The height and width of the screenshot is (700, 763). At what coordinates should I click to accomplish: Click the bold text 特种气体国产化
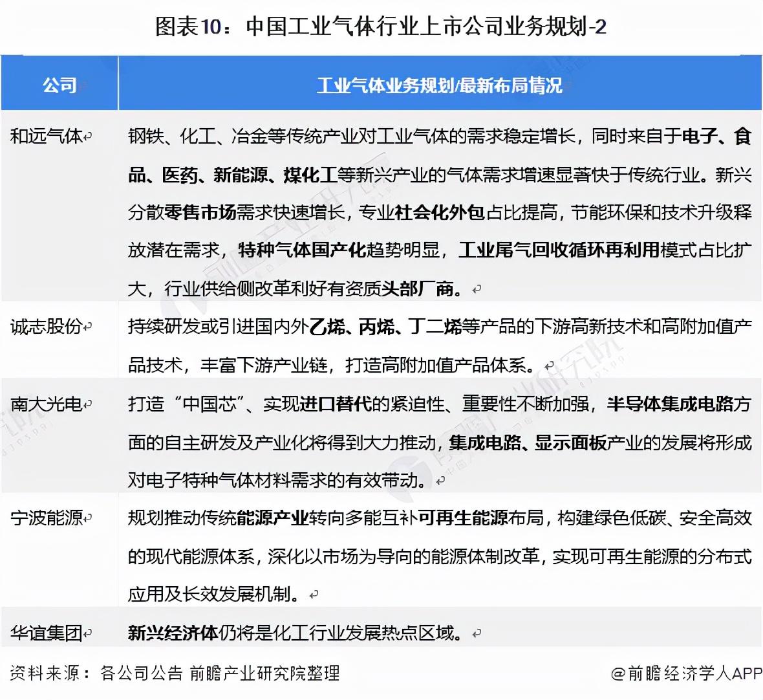302,250
